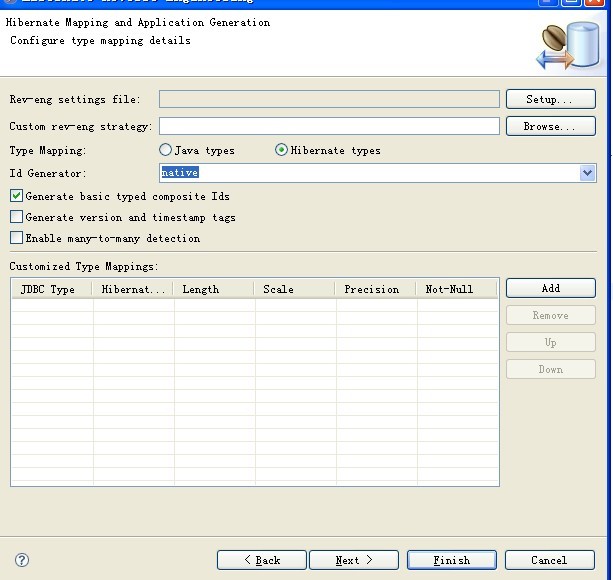Click the Browse... button
Viewport: 613px width, 580px height.
pyautogui.click(x=550, y=126)
